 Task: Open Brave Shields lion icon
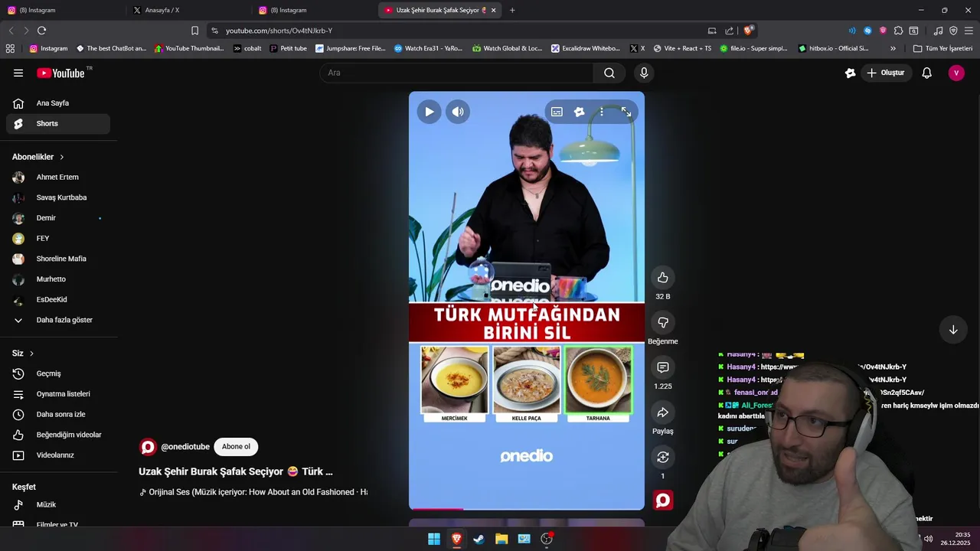[748, 31]
